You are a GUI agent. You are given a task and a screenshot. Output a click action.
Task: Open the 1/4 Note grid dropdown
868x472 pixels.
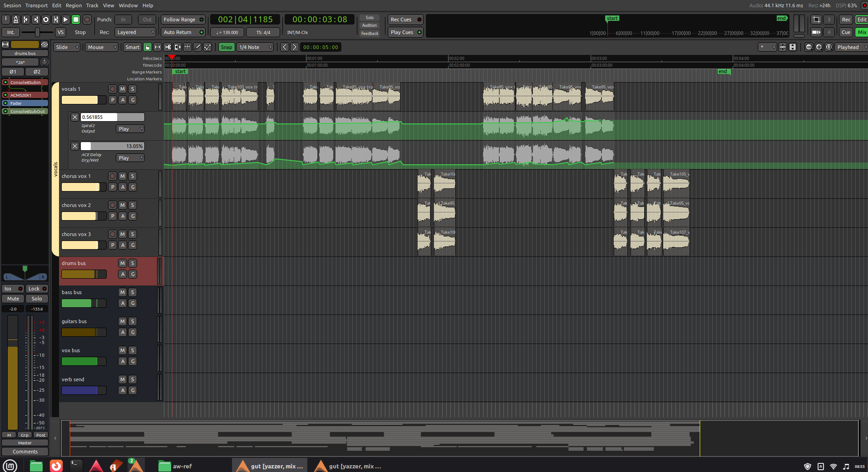pyautogui.click(x=256, y=47)
